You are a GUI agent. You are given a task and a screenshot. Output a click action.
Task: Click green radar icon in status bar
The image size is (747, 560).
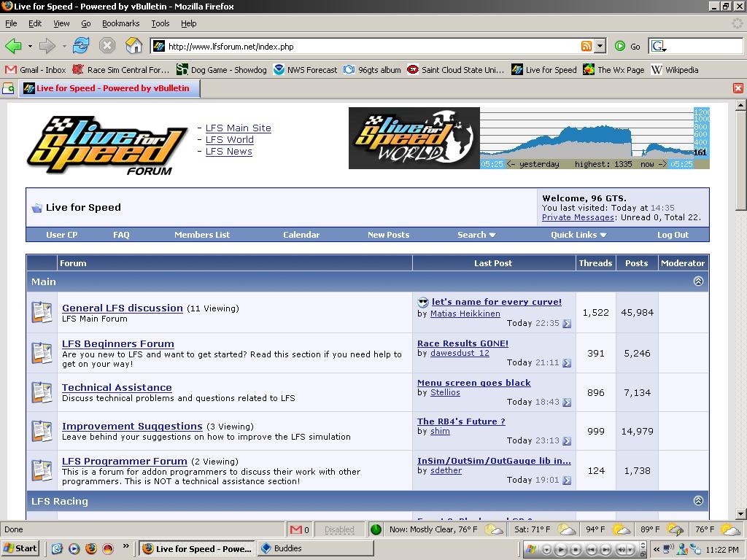(376, 529)
